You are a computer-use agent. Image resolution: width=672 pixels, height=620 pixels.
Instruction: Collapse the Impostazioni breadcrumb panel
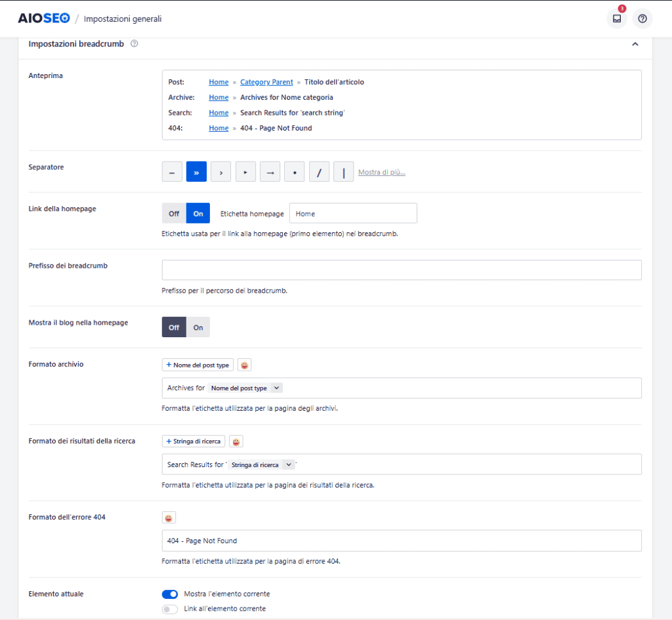click(635, 43)
